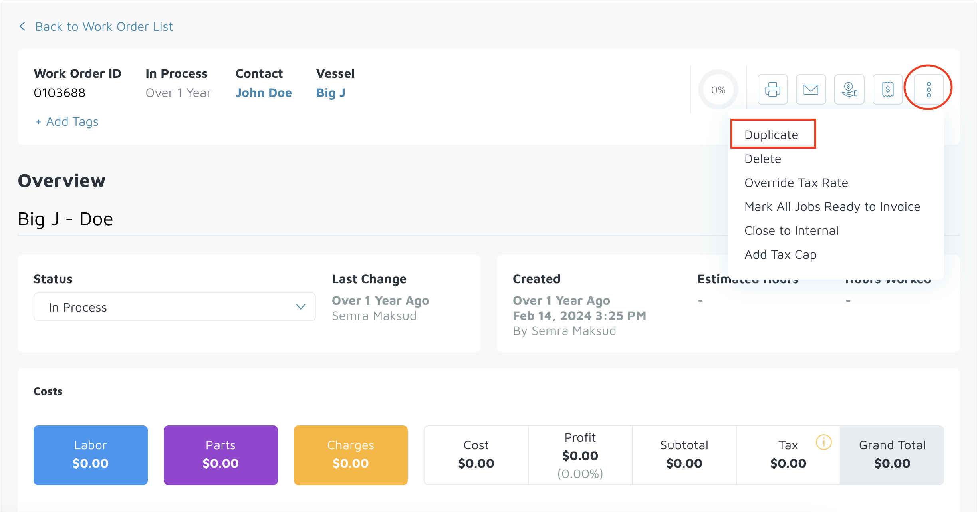Click the blue Labor cost tile
980x512 pixels.
coord(91,455)
